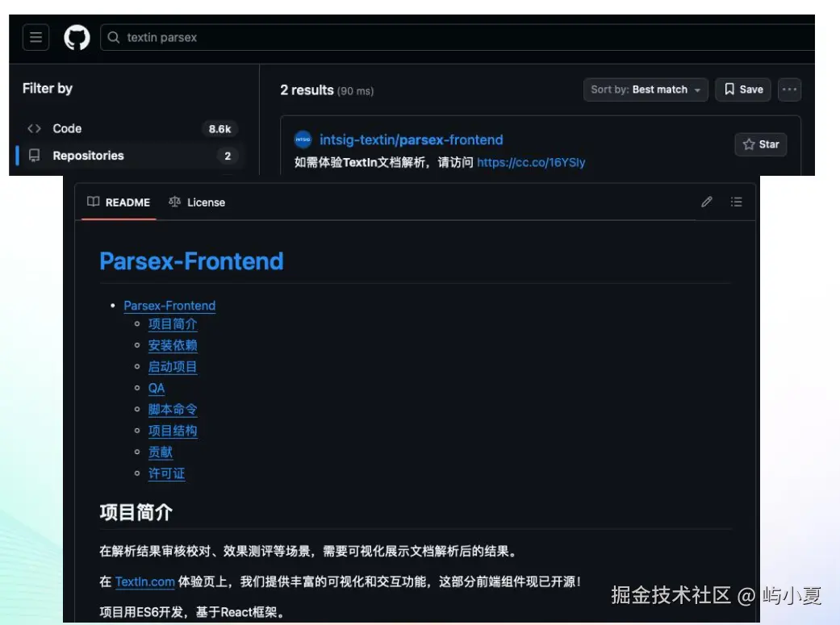This screenshot has height=625, width=840.
Task: Click the Parsex-Frontend heading link
Action: [x=191, y=261]
